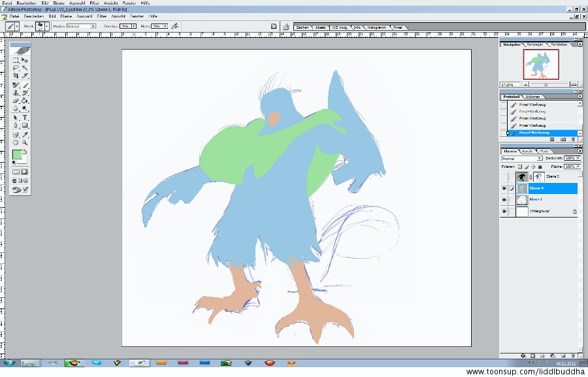588x377 pixels.
Task: Select the Pen tool
Action: (16, 125)
